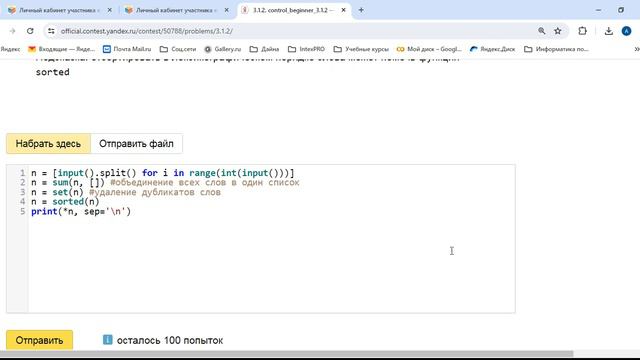
Task: Open the profile avatar icon
Action: pos(627,31)
